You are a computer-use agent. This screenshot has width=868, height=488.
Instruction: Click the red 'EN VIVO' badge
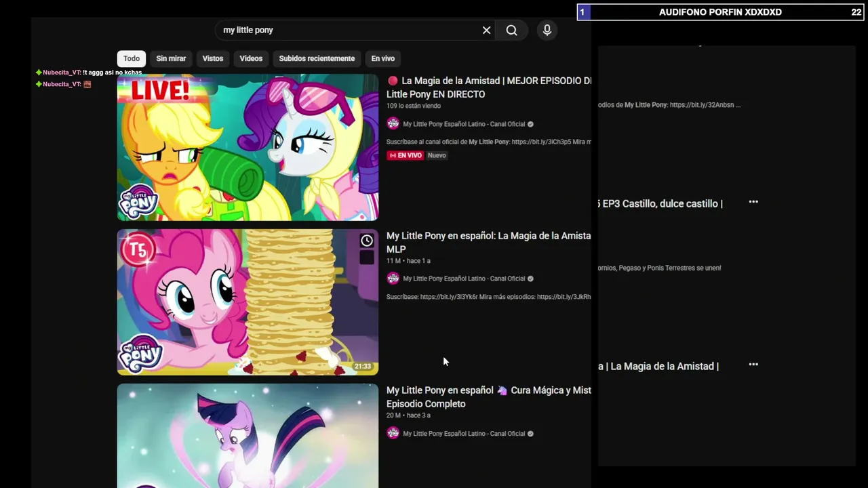click(405, 155)
